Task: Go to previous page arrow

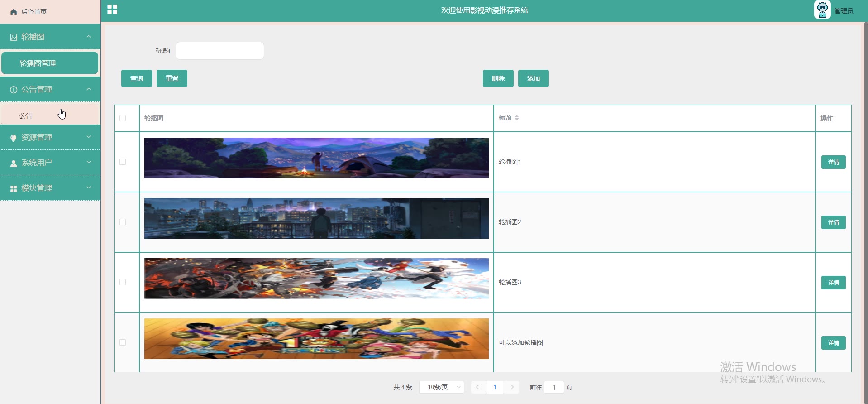Action: click(x=477, y=387)
